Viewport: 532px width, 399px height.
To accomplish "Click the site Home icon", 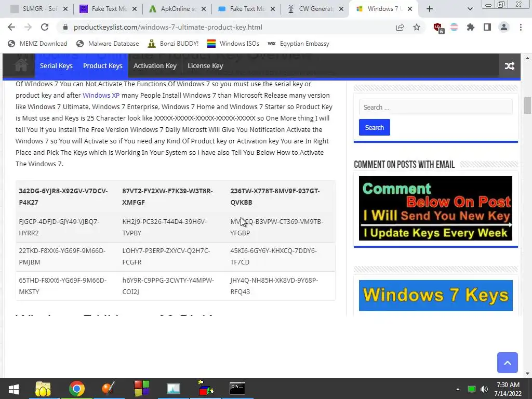I will pyautogui.click(x=21, y=65).
